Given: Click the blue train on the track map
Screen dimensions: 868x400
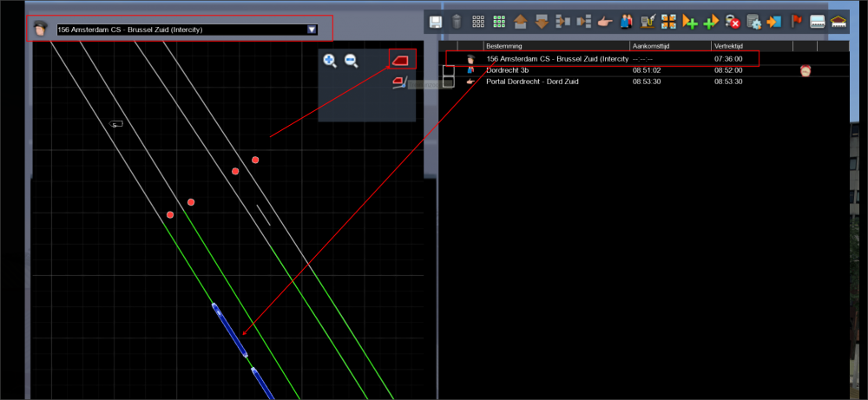Looking at the screenshot, I should click(230, 330).
